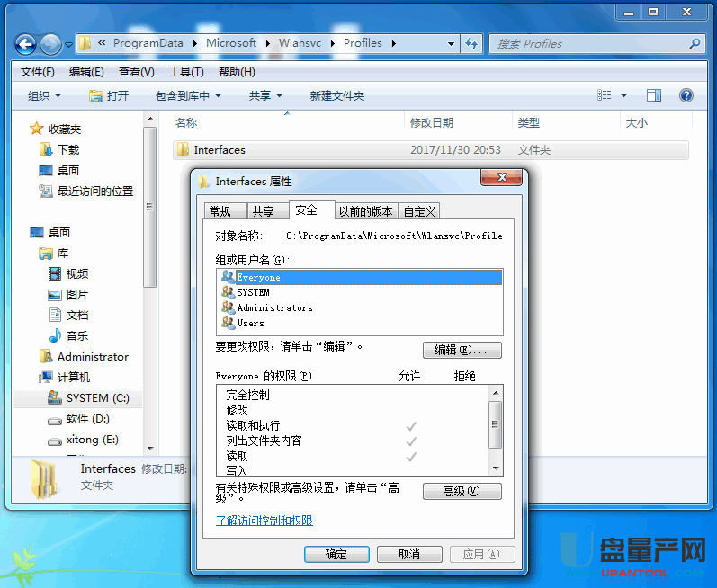717x588 pixels.
Task: Click the view mode icon in toolbar
Action: coord(605,95)
